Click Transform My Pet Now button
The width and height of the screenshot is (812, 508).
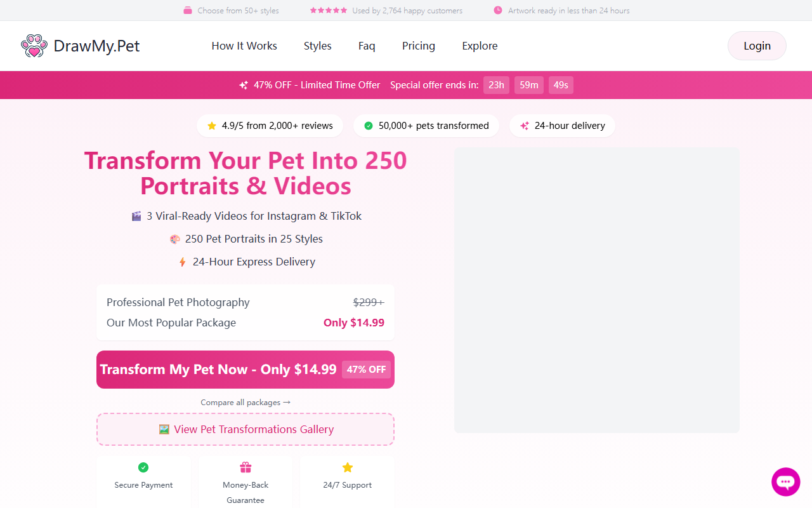click(x=246, y=370)
